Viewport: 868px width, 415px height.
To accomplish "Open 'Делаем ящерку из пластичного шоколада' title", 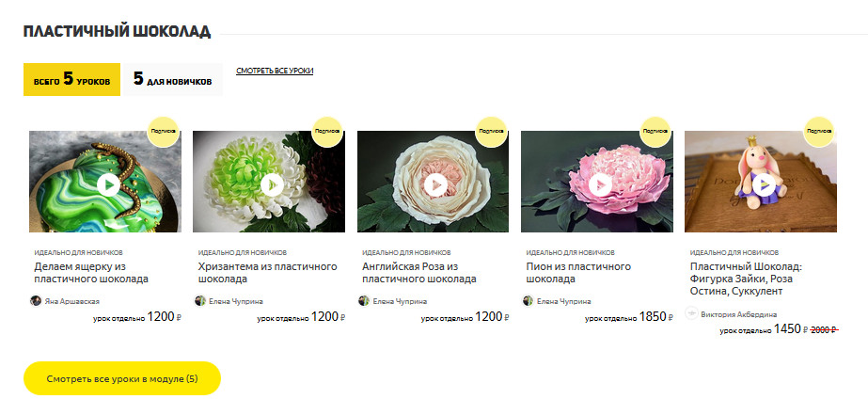I will [x=91, y=273].
